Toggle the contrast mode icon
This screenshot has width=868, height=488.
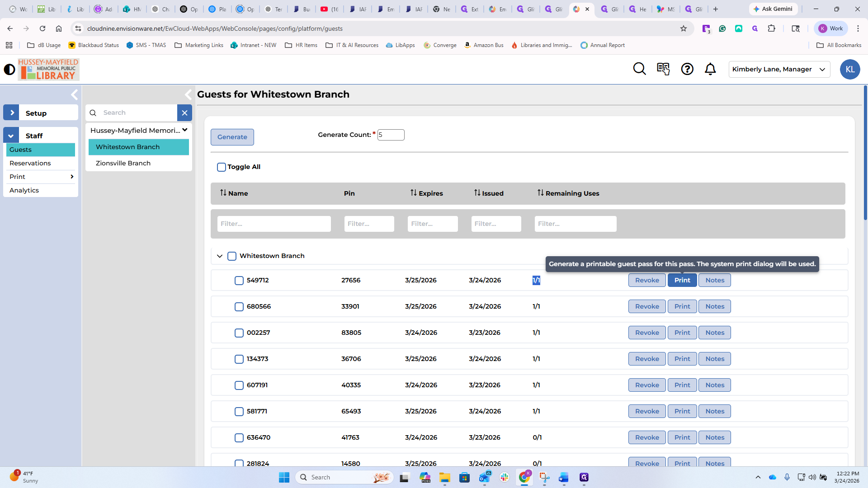coord(9,70)
